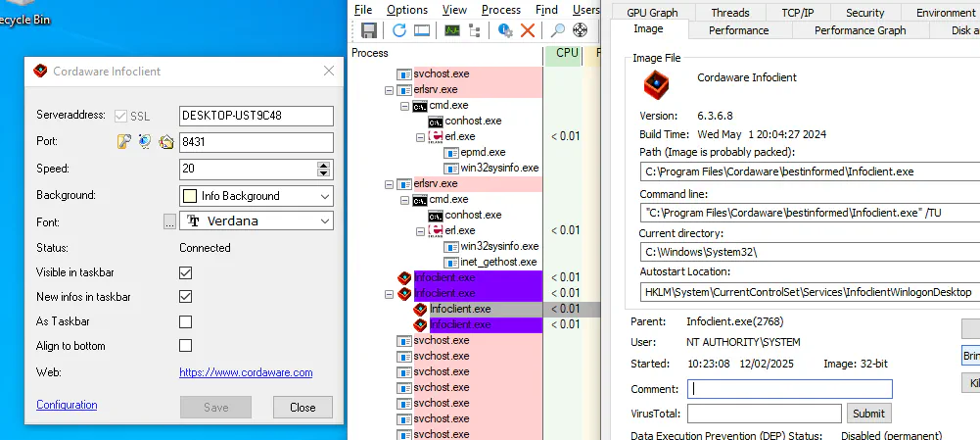Toggle the SSL checkbox
The height and width of the screenshot is (440, 980).
(x=121, y=116)
